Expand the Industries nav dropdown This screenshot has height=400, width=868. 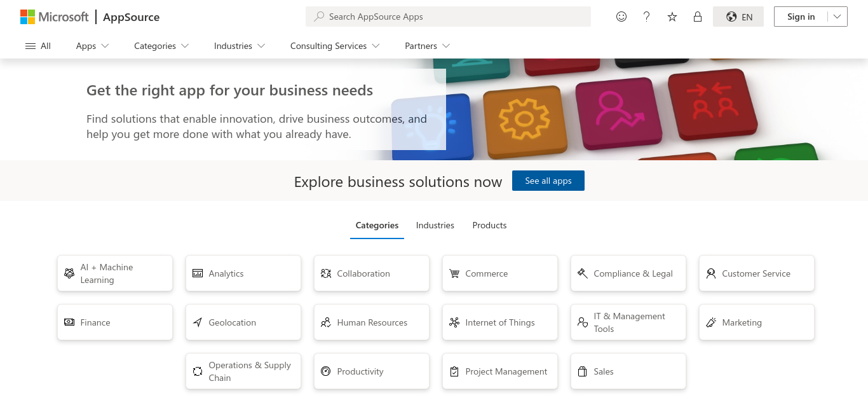[240, 46]
